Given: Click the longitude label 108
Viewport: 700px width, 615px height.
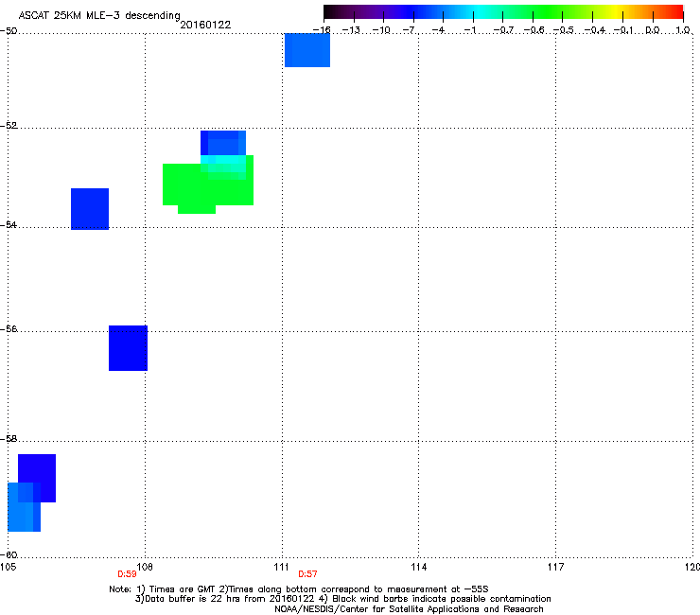Looking at the screenshot, I should 145,567.
